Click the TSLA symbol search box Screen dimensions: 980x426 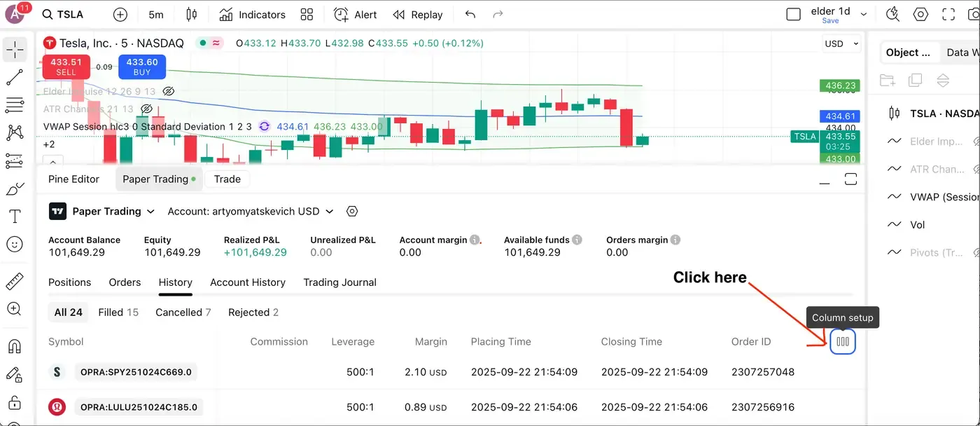(62, 15)
